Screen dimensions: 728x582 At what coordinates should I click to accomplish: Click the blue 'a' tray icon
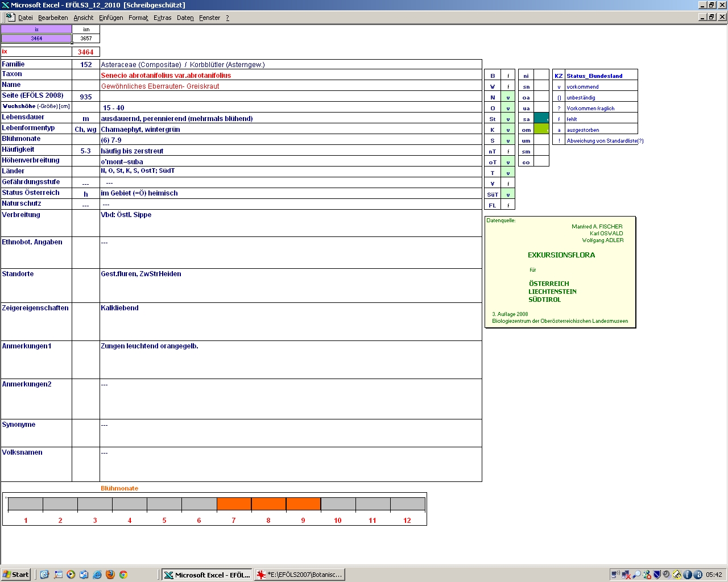click(x=697, y=575)
